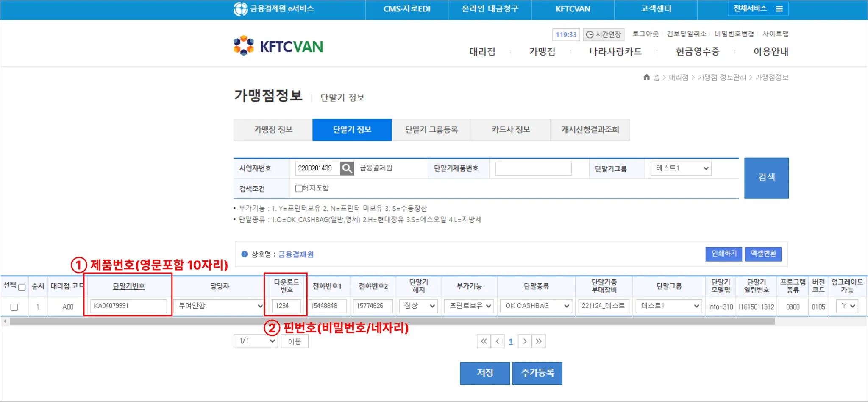Image resolution: width=868 pixels, height=402 pixels.
Task: Switch to the 단말기 그룹등록 tab
Action: [431, 130]
